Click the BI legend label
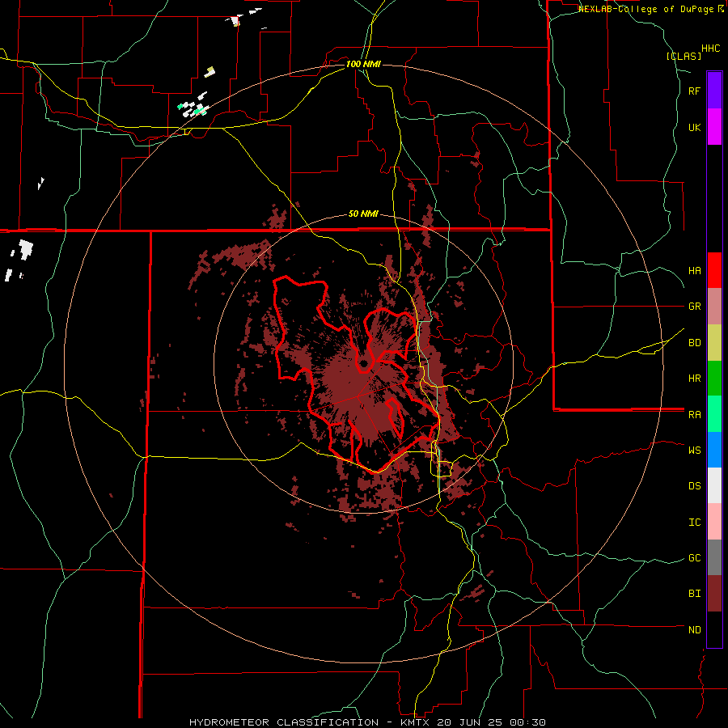The height and width of the screenshot is (728, 728). (x=695, y=594)
